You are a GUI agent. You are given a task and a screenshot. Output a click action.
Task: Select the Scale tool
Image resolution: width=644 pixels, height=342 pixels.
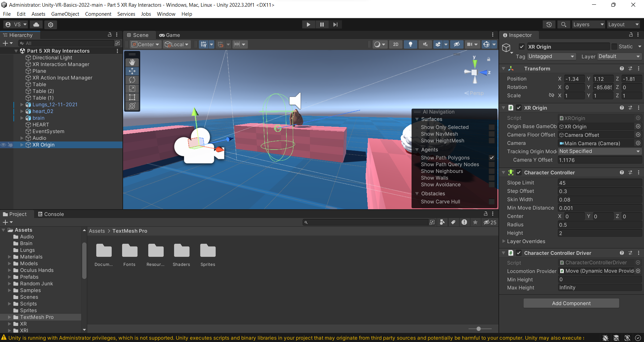point(132,89)
